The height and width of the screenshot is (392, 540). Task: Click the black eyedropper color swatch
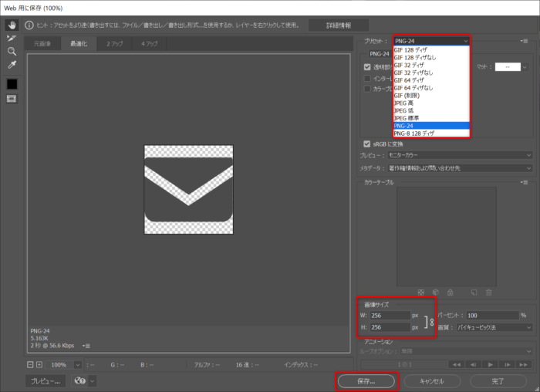coord(12,83)
